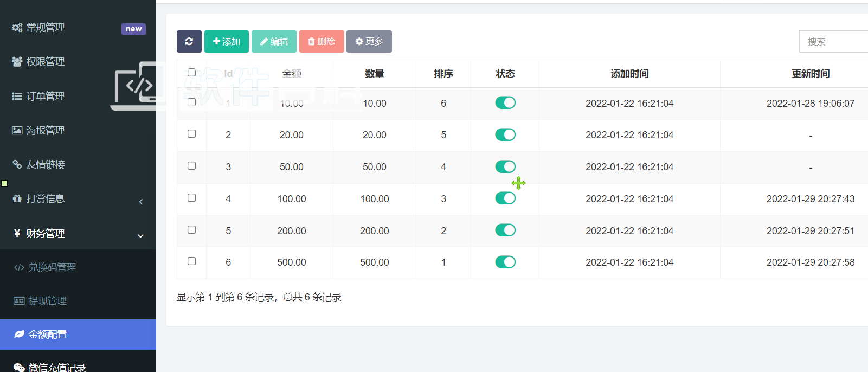Tick the checkbox for row with Id 5

191,230
